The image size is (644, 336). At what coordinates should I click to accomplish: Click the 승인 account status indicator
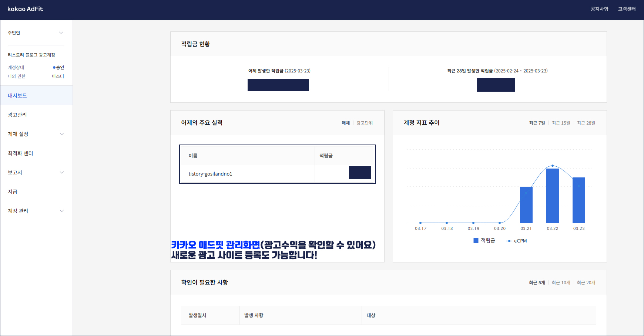58,67
